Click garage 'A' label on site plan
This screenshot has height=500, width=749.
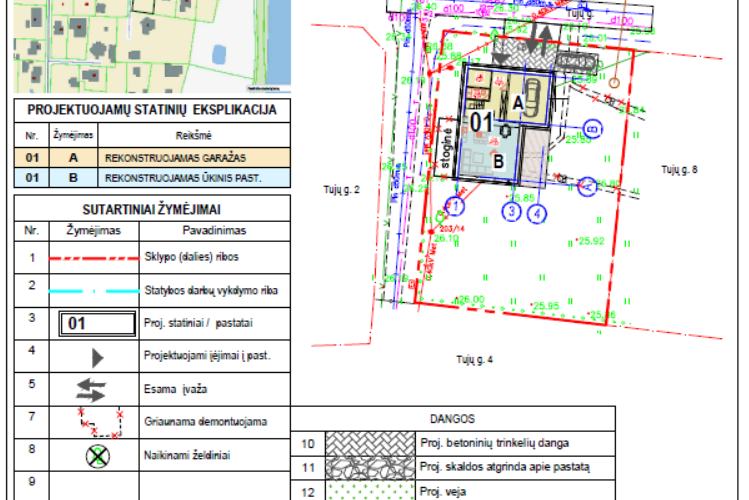518,103
